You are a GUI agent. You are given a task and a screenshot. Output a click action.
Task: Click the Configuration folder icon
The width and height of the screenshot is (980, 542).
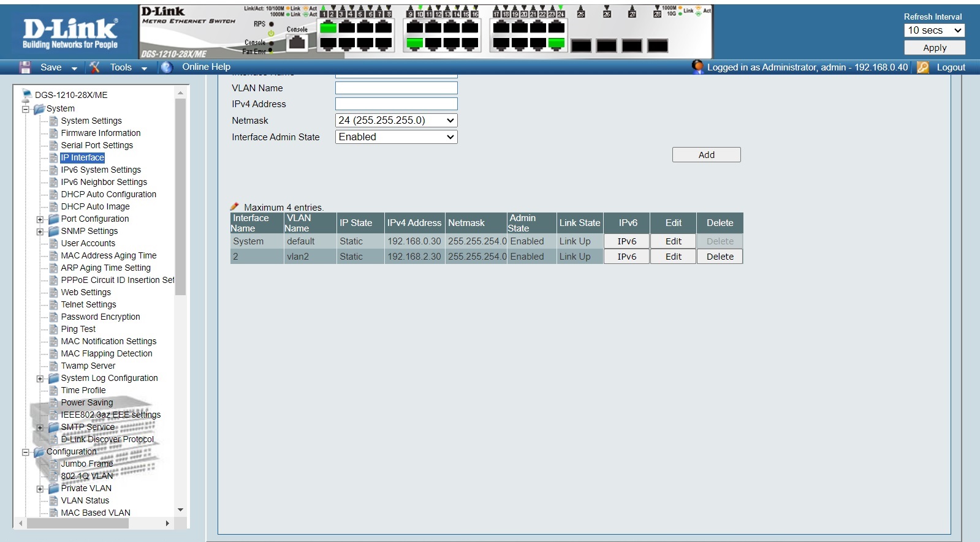click(39, 452)
